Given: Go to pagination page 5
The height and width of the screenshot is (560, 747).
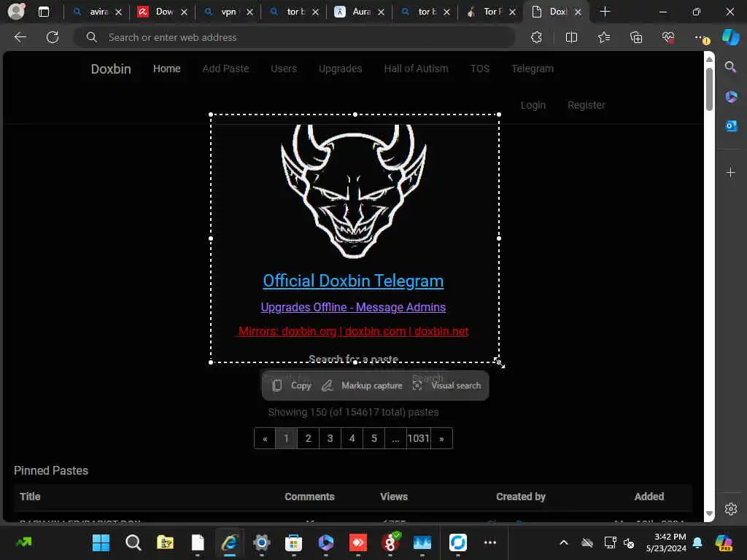Looking at the screenshot, I should pos(374,438).
